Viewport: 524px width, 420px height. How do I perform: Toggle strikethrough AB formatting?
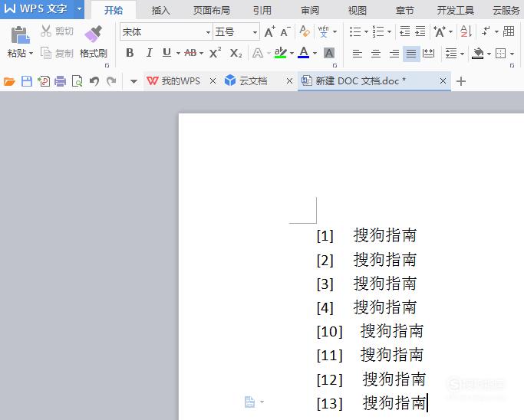tap(190, 53)
